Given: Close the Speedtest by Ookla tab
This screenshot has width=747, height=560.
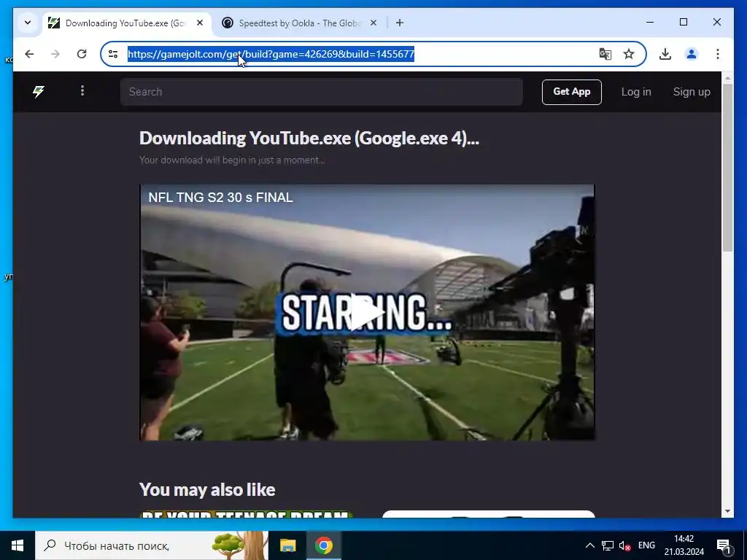Looking at the screenshot, I should coord(373,23).
